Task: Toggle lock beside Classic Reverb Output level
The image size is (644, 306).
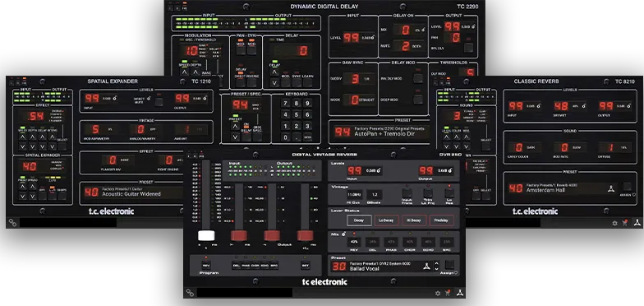Action: (628, 106)
